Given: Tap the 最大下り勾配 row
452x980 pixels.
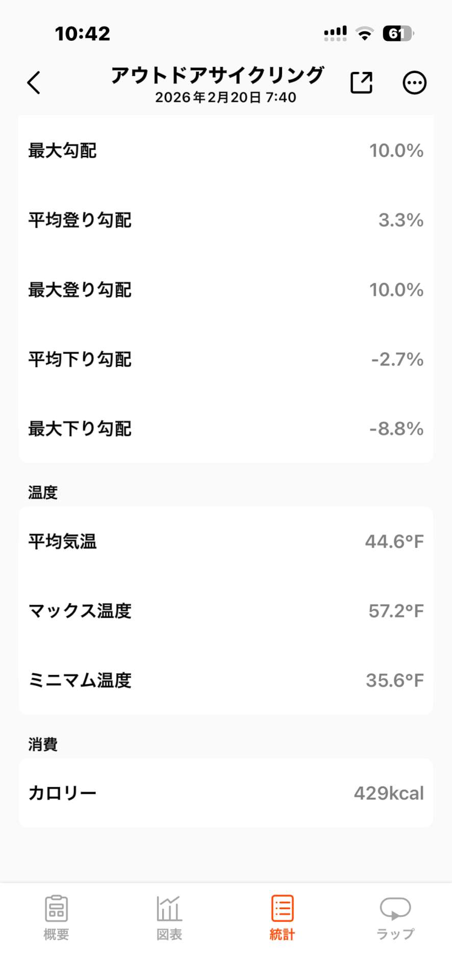Looking at the screenshot, I should pyautogui.click(x=225, y=429).
